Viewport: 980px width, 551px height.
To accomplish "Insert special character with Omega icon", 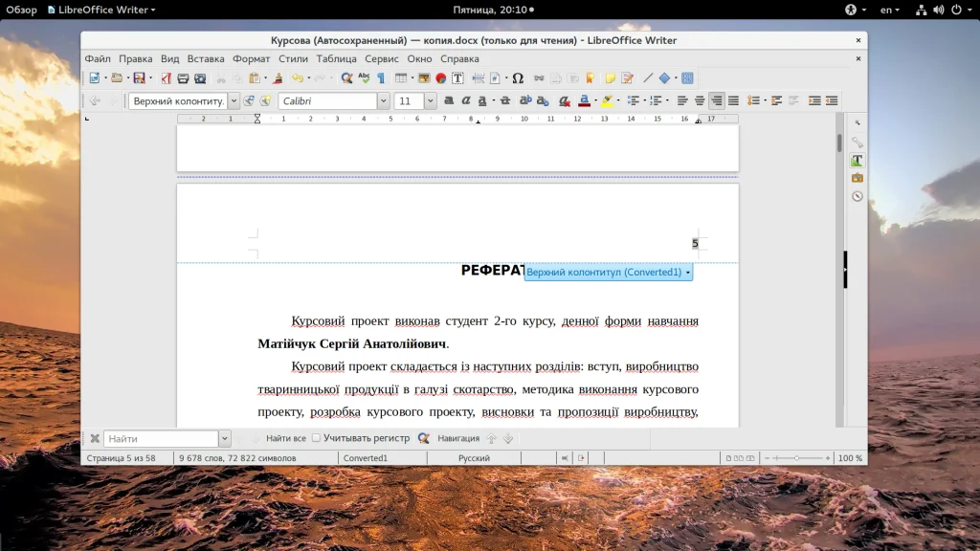I will (x=518, y=78).
